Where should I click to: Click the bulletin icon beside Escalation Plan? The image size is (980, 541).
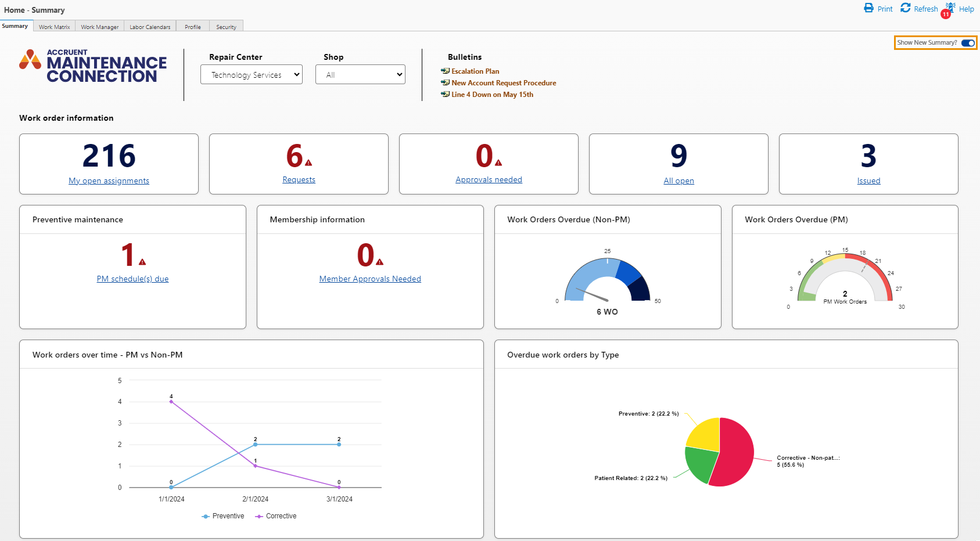[x=445, y=71]
